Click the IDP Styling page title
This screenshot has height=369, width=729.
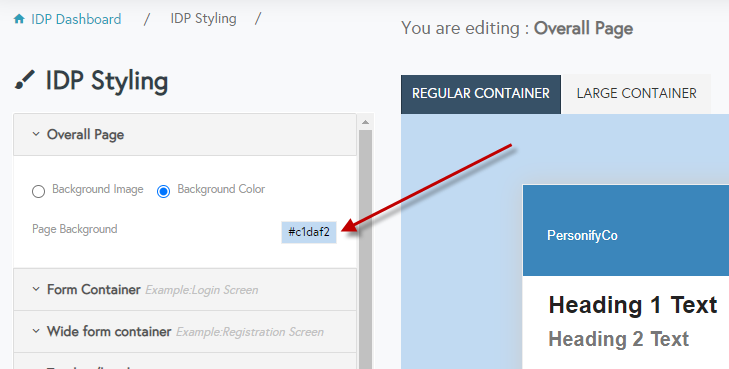106,81
